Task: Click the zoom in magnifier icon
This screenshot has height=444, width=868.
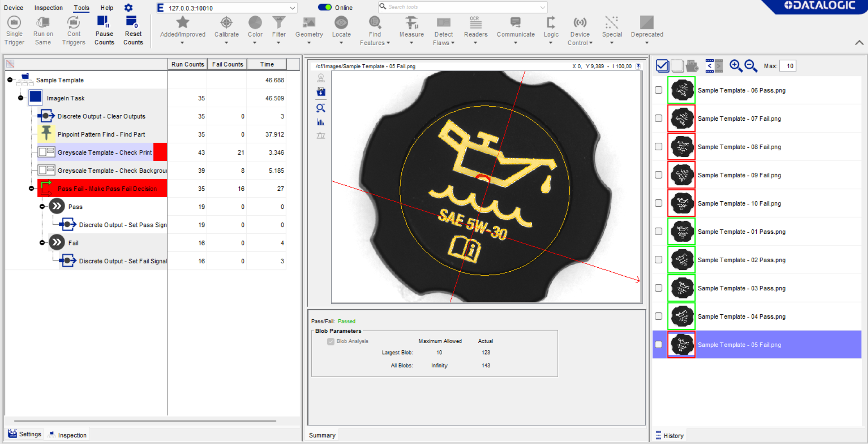Action: pyautogui.click(x=735, y=66)
